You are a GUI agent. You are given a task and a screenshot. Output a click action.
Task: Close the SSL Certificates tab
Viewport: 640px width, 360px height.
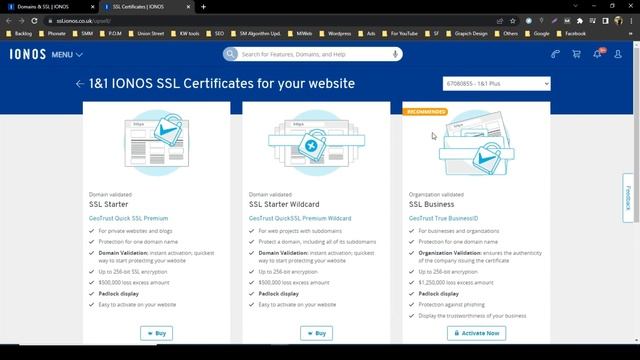click(x=188, y=7)
